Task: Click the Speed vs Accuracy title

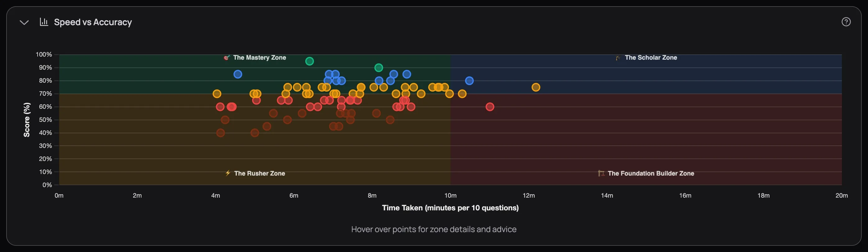Action: point(93,22)
